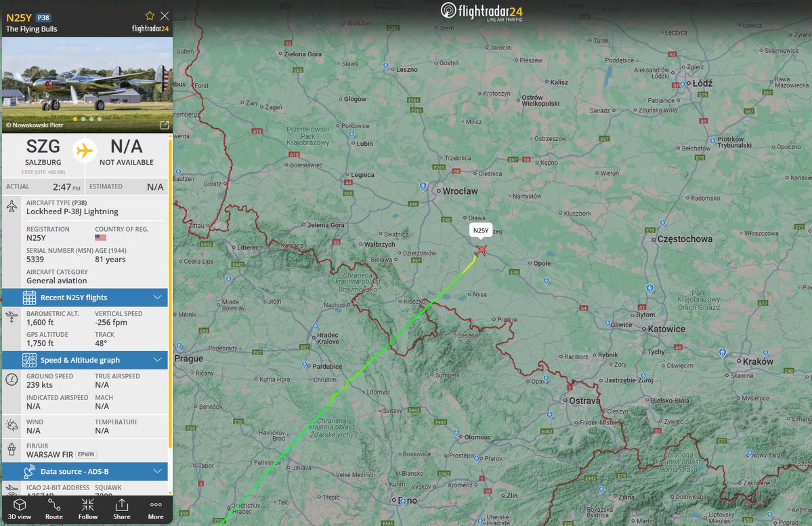Click the yellow plane progress icon
Viewport: 812px width, 526px height.
pyautogui.click(x=85, y=150)
